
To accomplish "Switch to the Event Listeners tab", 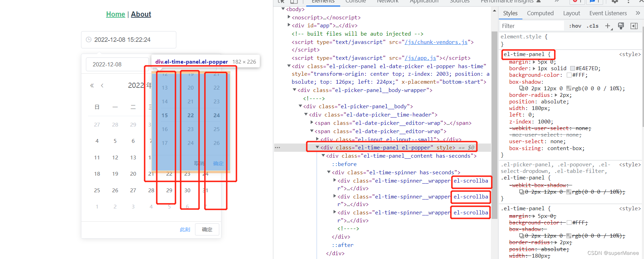I will (608, 13).
